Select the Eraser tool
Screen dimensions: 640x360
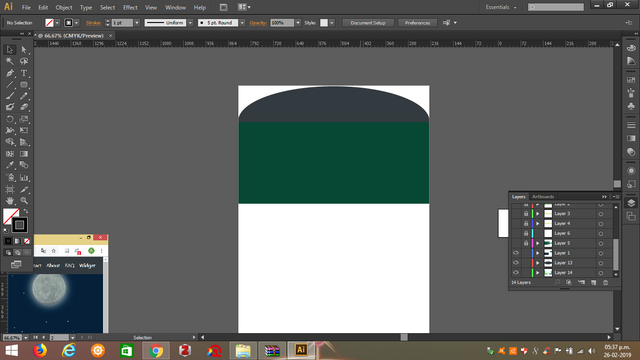click(x=24, y=107)
